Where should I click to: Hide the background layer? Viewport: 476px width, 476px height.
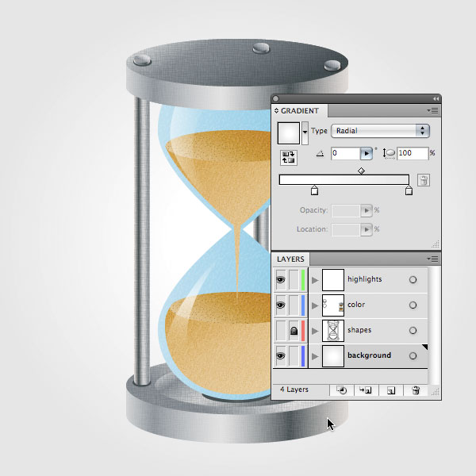[281, 355]
